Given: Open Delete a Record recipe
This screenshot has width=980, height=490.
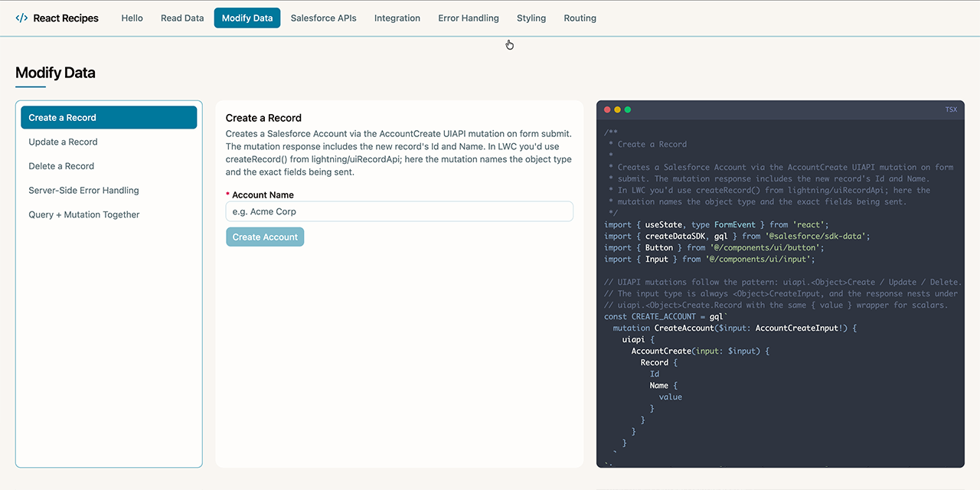Looking at the screenshot, I should coord(109,166).
